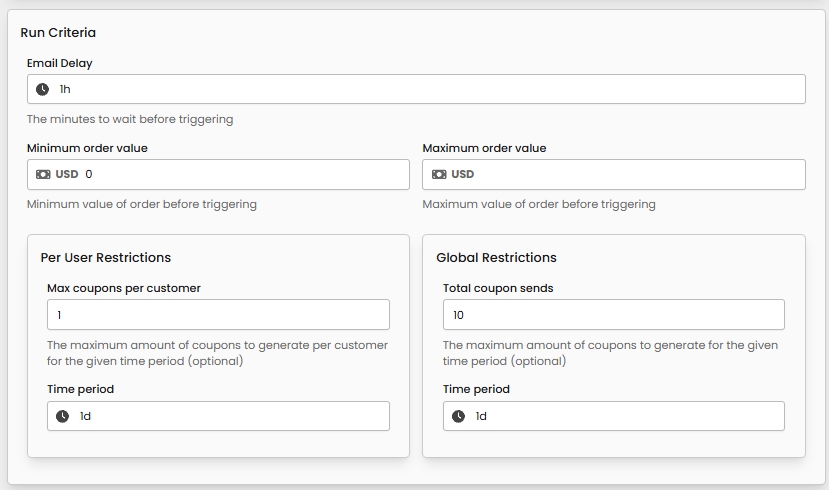
Task: Click the USD currency label in Maximum order
Action: (x=463, y=174)
